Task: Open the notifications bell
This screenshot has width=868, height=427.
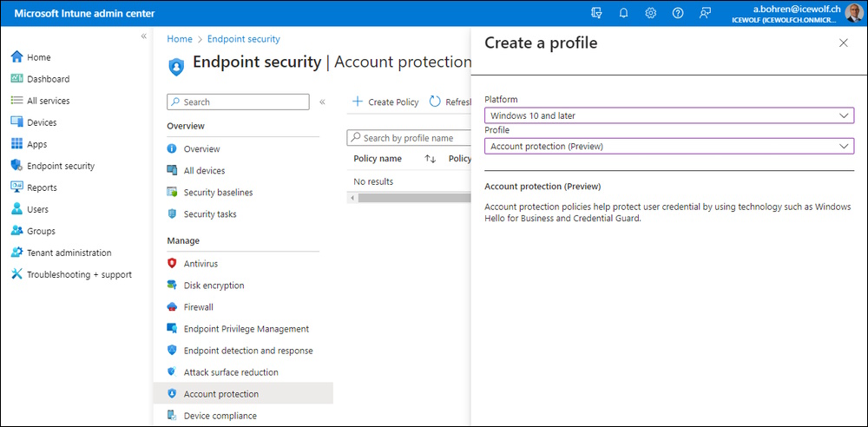Action: (623, 13)
